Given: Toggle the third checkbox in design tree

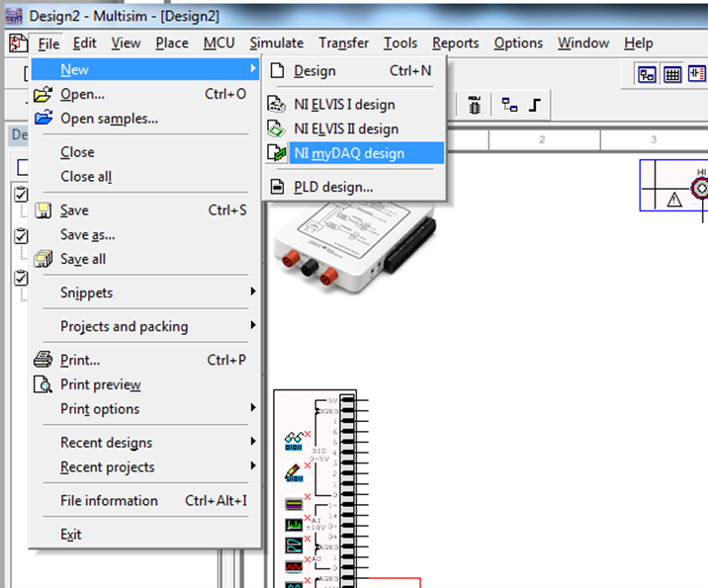Looking at the screenshot, I should (21, 278).
